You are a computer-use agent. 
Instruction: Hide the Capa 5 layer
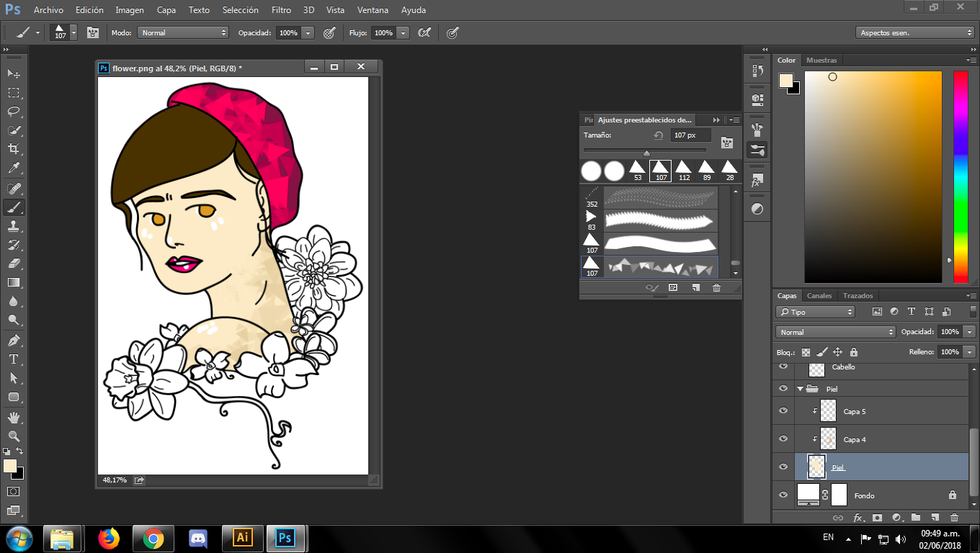tap(783, 411)
